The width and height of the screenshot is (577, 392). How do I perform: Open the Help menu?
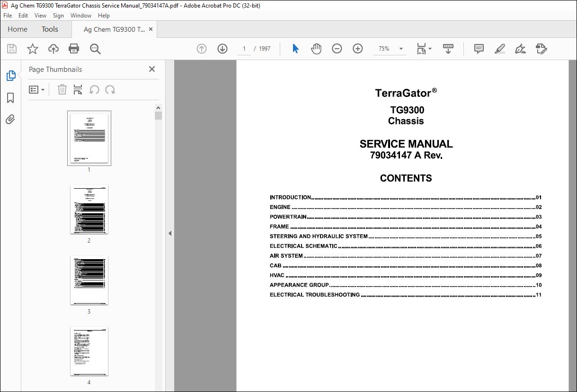[x=104, y=16]
